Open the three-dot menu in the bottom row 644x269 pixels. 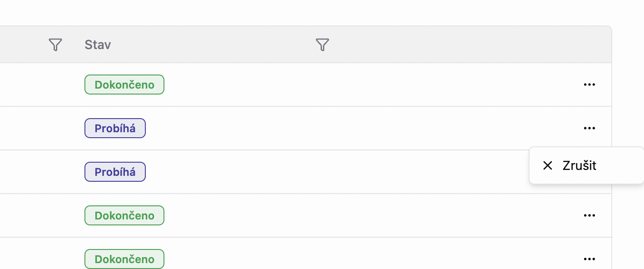pyautogui.click(x=589, y=259)
